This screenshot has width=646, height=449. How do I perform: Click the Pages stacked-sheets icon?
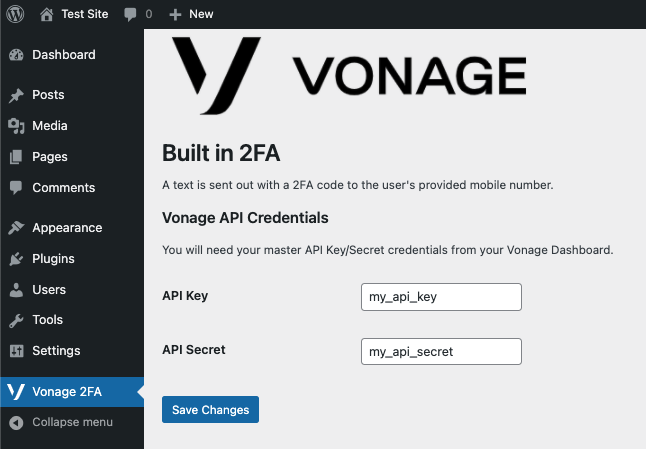[16, 157]
